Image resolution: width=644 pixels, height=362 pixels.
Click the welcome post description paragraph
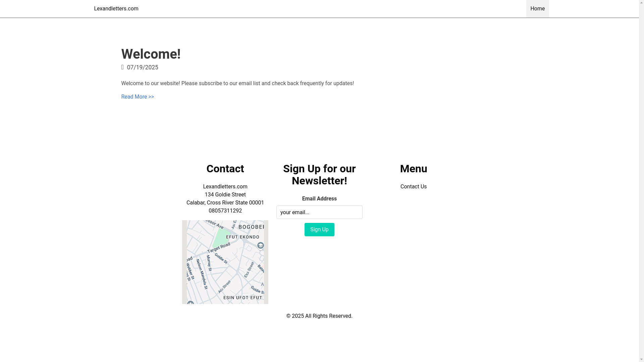coord(237,83)
